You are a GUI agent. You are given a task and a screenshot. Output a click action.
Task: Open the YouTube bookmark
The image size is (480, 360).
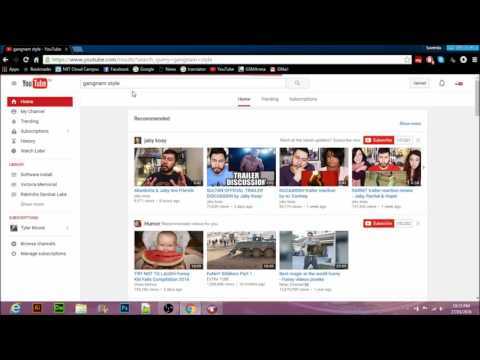(222, 69)
